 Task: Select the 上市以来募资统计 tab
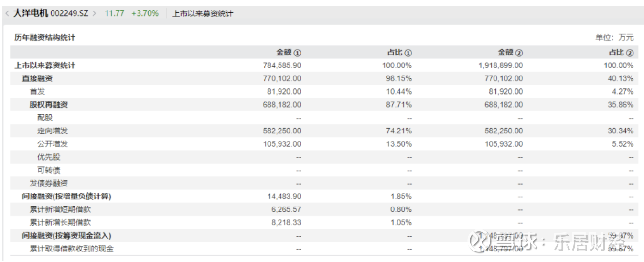point(203,14)
